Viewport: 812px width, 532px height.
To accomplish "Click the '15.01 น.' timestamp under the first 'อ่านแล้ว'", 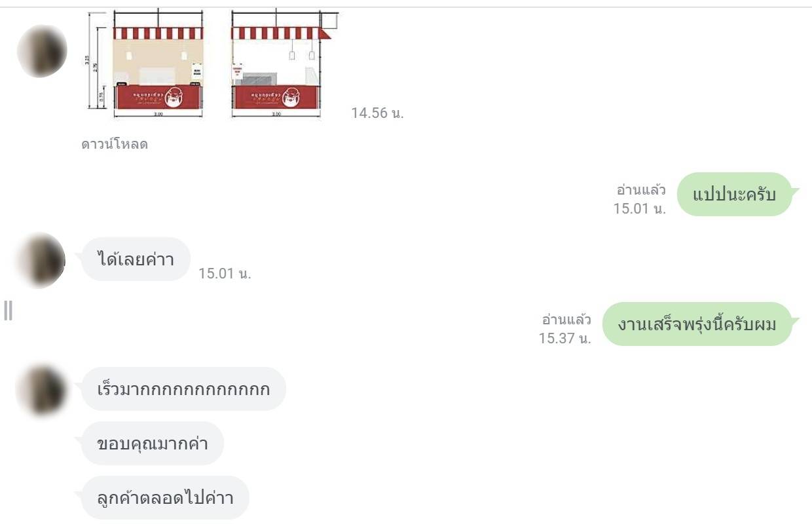I will point(640,209).
